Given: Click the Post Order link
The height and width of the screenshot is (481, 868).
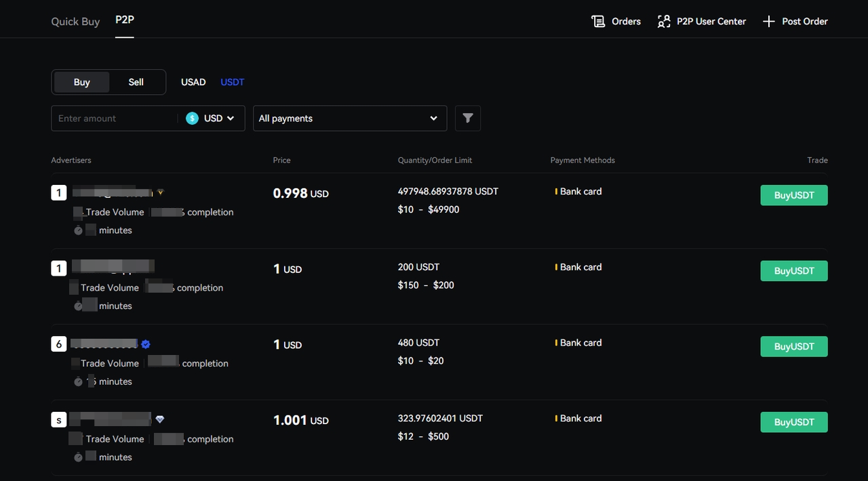Looking at the screenshot, I should (805, 22).
